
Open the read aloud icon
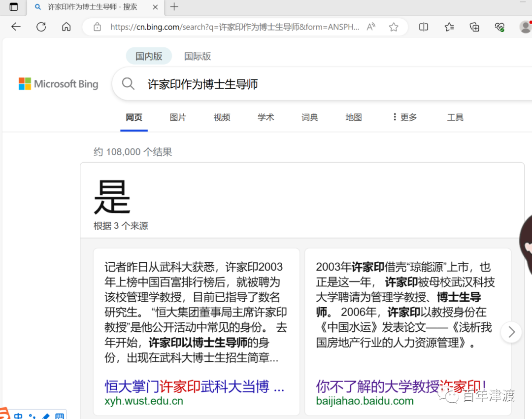pyautogui.click(x=371, y=27)
